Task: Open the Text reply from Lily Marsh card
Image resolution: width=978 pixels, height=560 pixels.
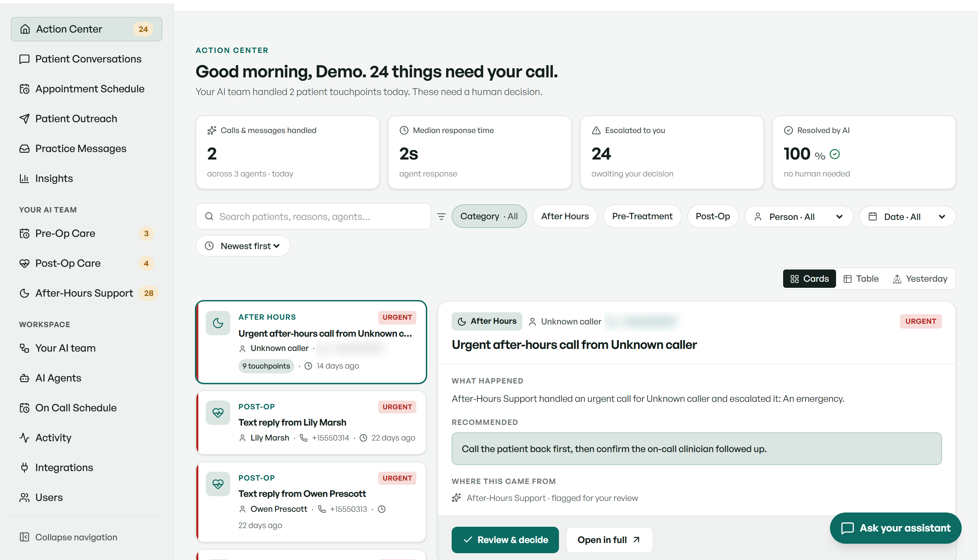Action: coord(311,423)
